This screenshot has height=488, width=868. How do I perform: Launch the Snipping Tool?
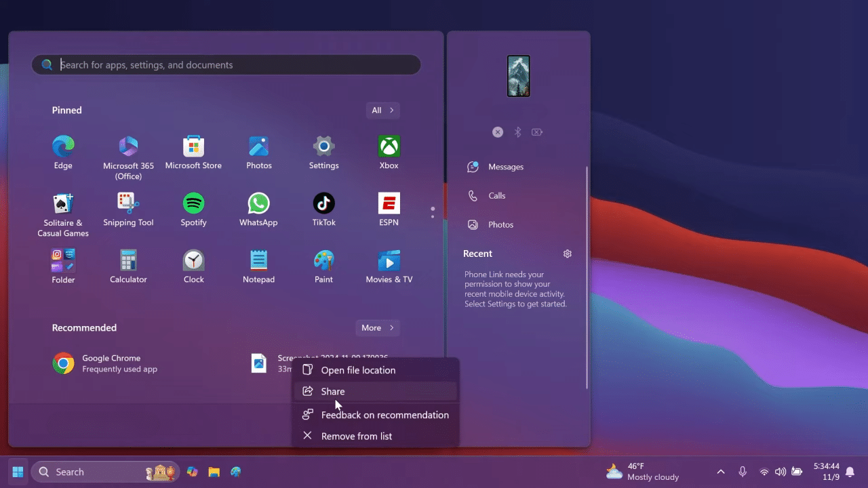128,209
